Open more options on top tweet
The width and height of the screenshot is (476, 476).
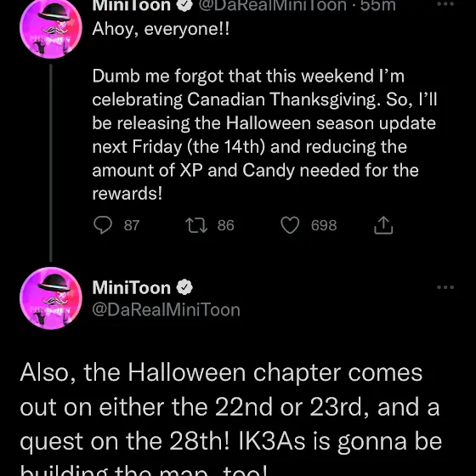(445, 4)
